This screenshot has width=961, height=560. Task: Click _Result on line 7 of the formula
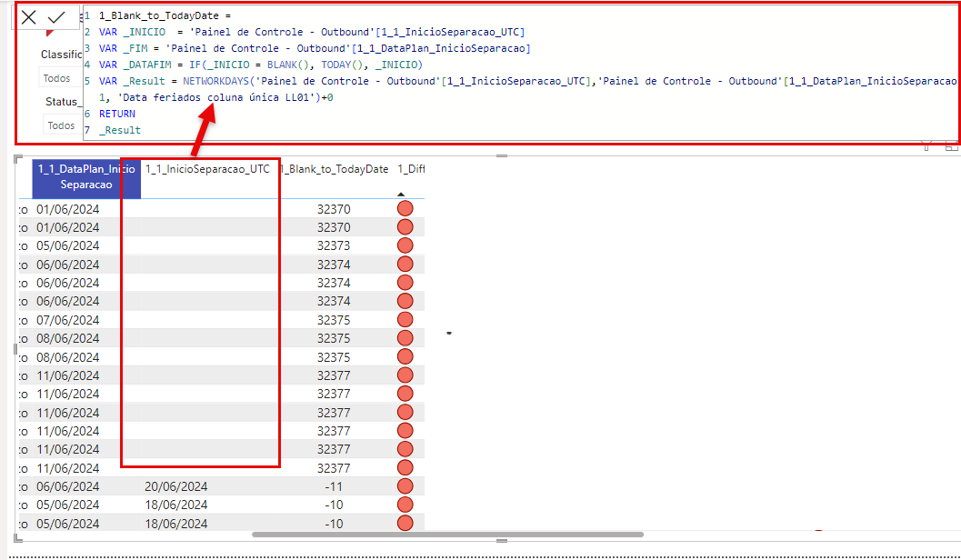pos(120,131)
